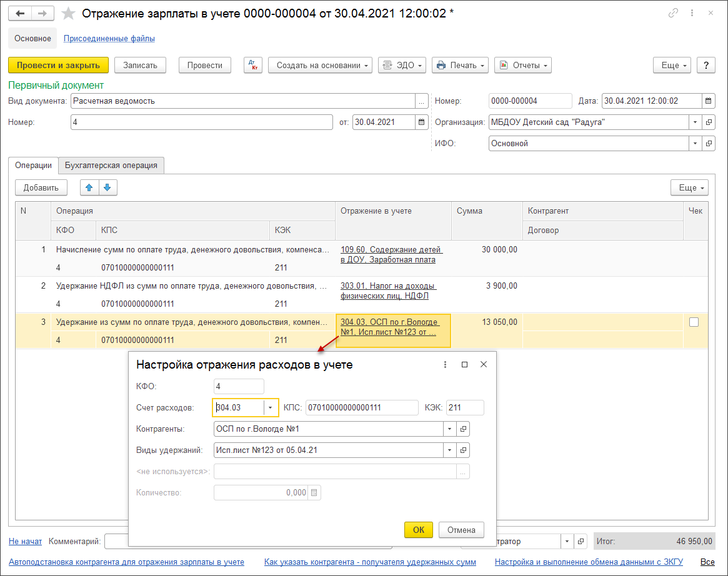Open calendar picker for Дата field

[708, 101]
